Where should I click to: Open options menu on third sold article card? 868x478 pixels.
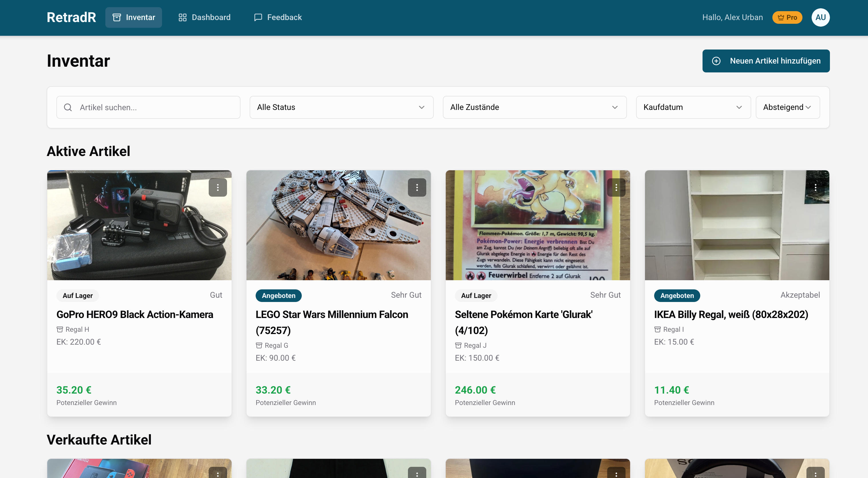coord(616,473)
